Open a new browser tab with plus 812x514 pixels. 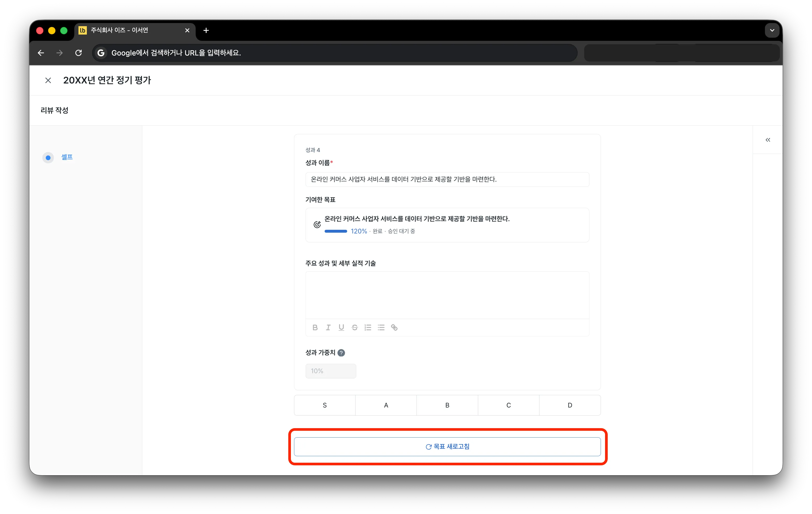(206, 30)
